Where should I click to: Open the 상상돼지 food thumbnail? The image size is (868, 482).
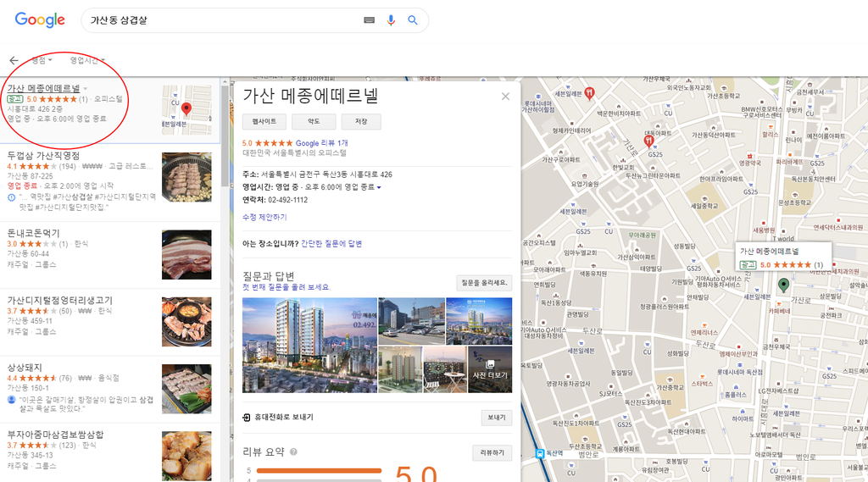point(186,389)
